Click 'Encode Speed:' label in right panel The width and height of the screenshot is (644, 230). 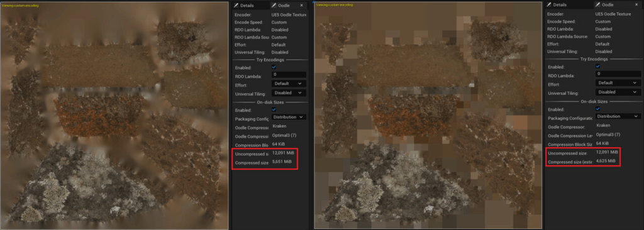pos(562,21)
